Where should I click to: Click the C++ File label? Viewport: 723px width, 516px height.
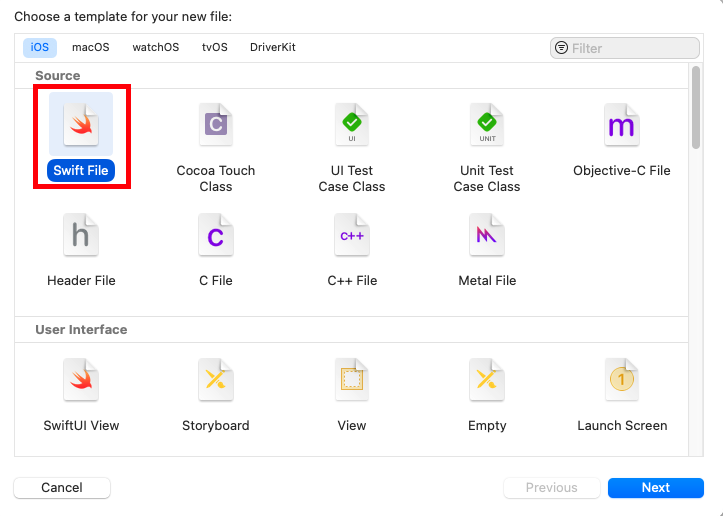pyautogui.click(x=352, y=281)
